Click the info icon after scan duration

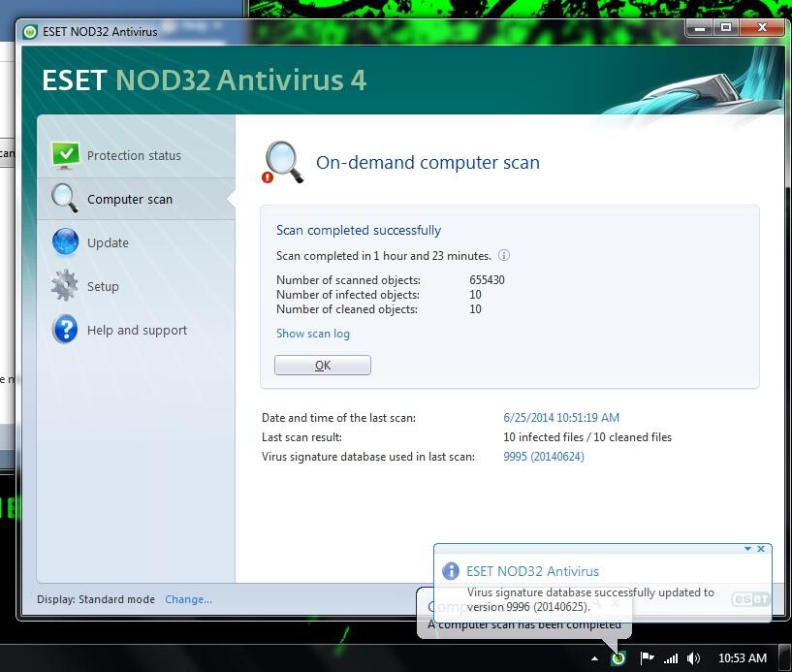click(x=503, y=255)
